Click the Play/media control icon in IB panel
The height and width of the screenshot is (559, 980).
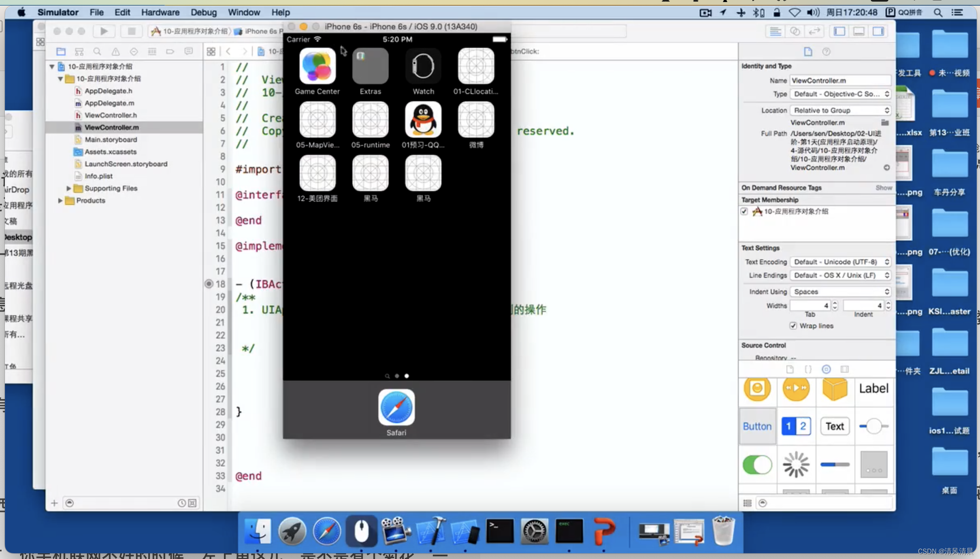[796, 388]
